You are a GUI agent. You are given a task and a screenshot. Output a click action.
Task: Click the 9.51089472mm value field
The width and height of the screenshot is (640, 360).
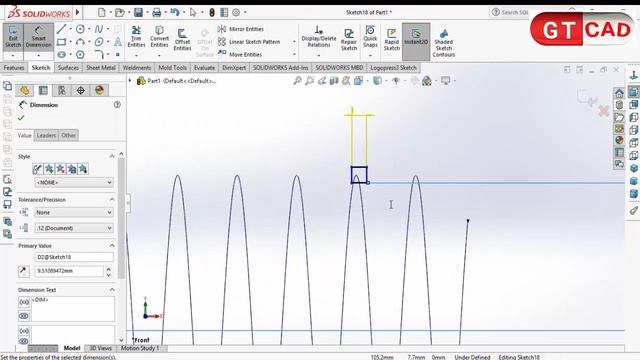click(x=69, y=271)
